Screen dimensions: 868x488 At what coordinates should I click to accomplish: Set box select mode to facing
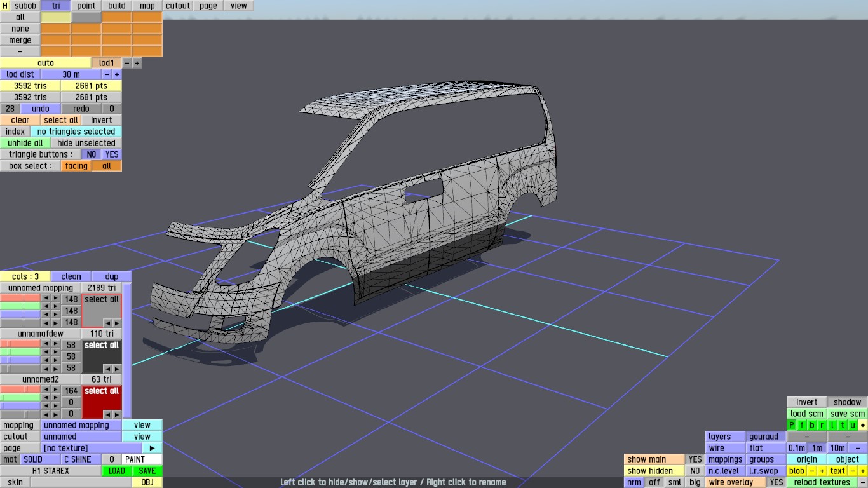(x=76, y=166)
